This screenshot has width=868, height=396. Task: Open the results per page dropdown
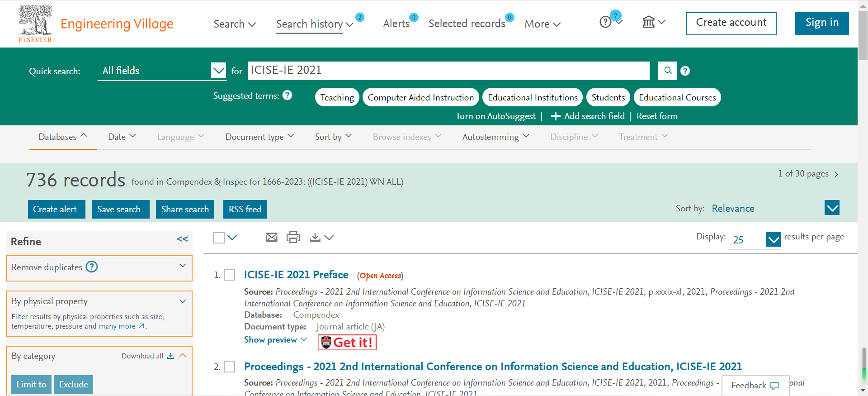tap(773, 239)
